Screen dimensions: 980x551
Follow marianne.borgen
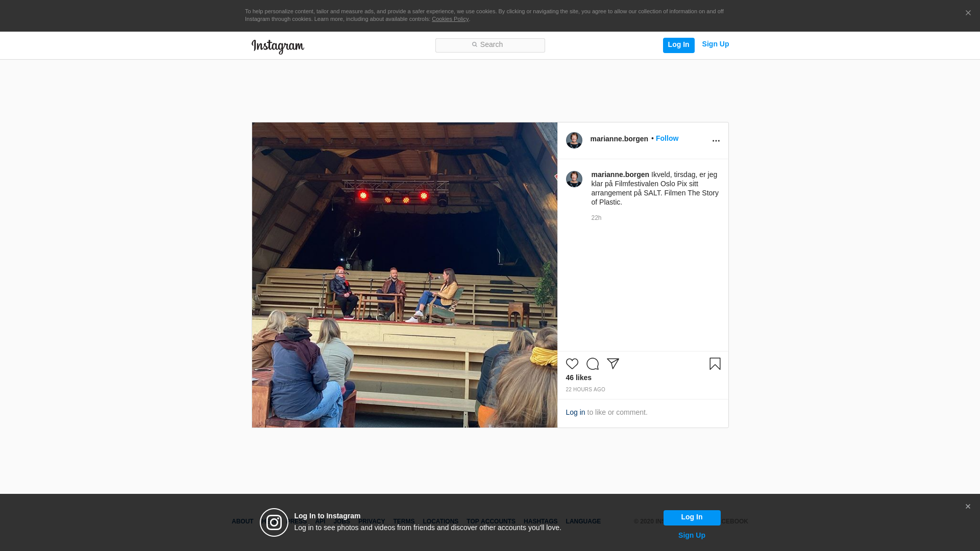click(667, 139)
